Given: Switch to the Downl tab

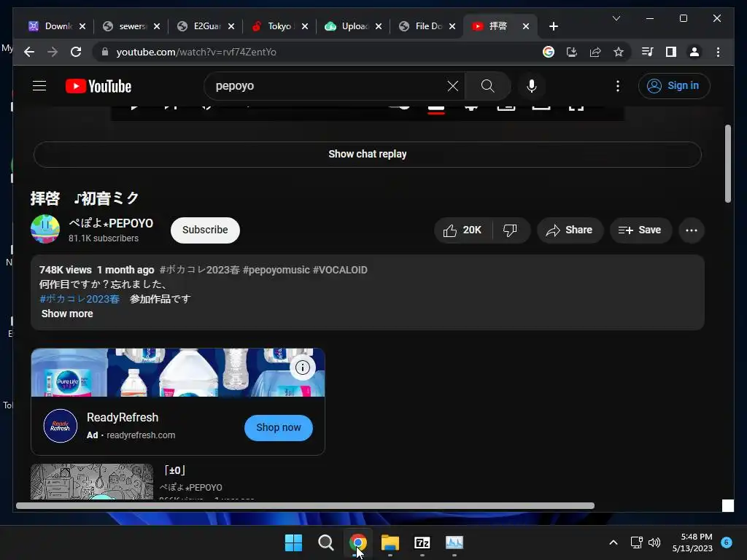Looking at the screenshot, I should [x=56, y=26].
